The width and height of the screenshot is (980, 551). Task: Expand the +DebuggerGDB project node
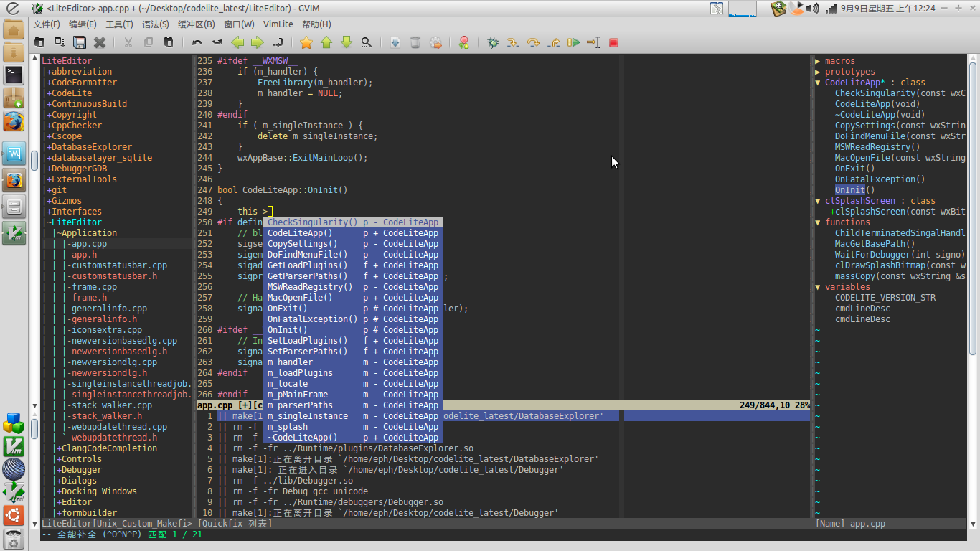point(77,169)
